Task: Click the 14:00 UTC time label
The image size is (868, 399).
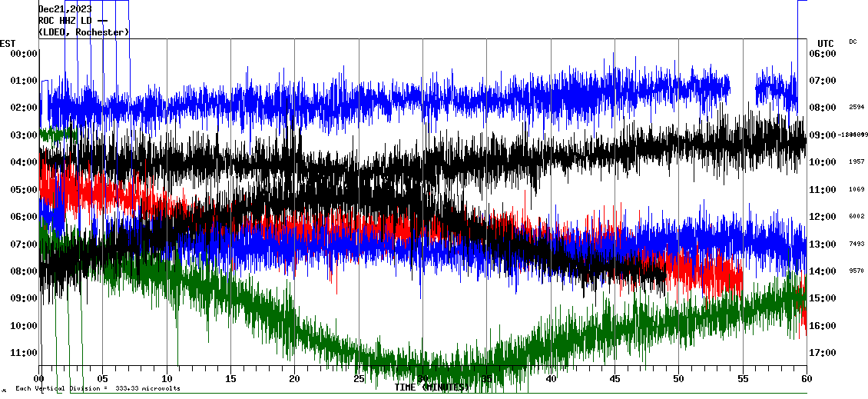Action: [x=823, y=271]
